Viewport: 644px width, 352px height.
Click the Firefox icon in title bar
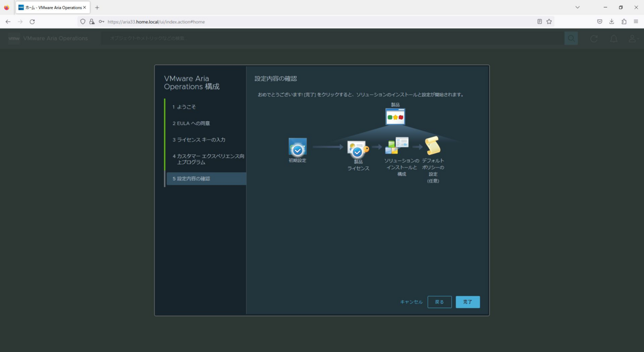6,8
